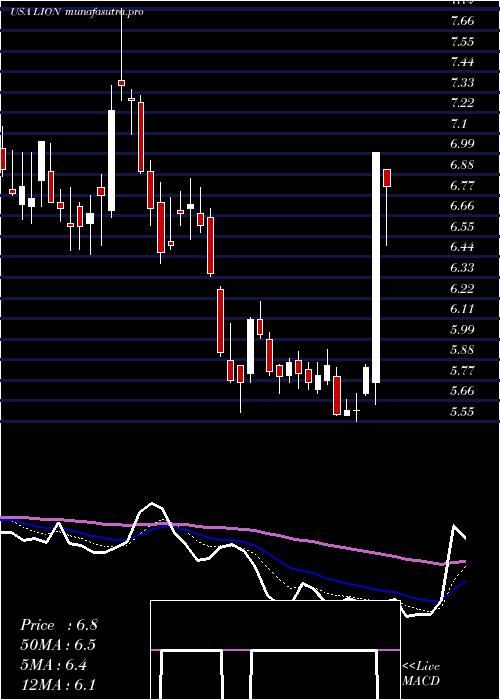This screenshot has width=500, height=700.
Task: Click the 6.66 price axis label
Action: click(x=462, y=206)
